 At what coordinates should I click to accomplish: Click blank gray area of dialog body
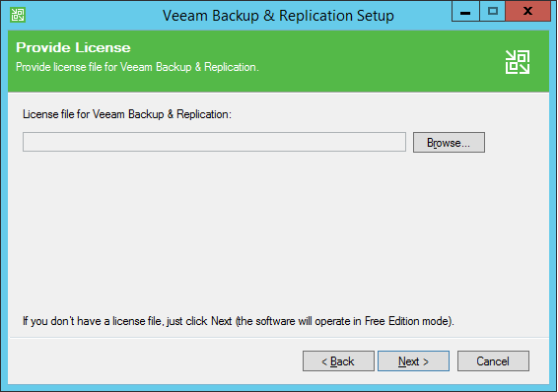pos(278,231)
